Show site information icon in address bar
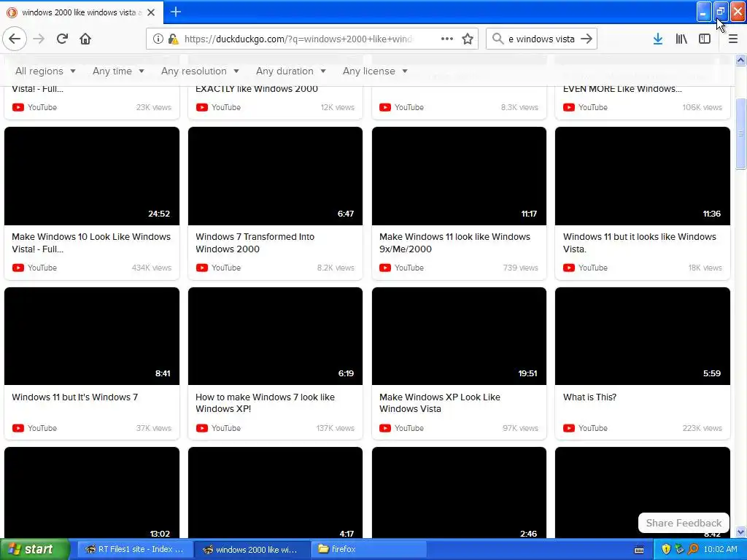747x560 pixels. click(158, 39)
